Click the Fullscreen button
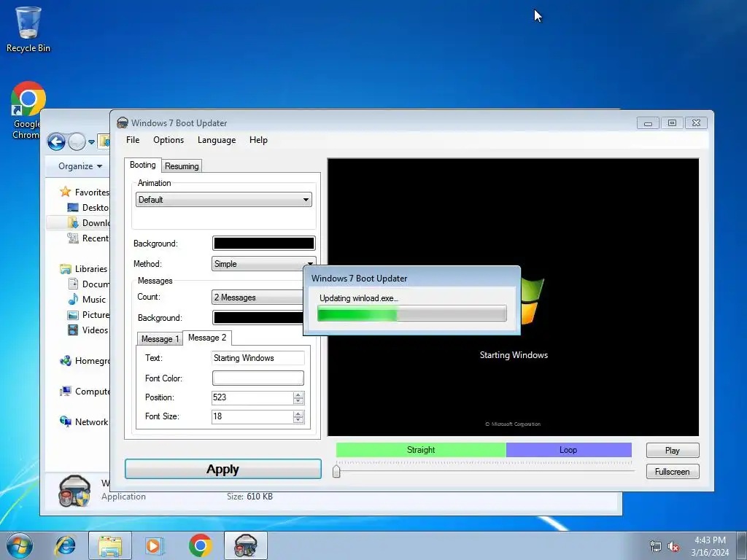 coord(673,472)
